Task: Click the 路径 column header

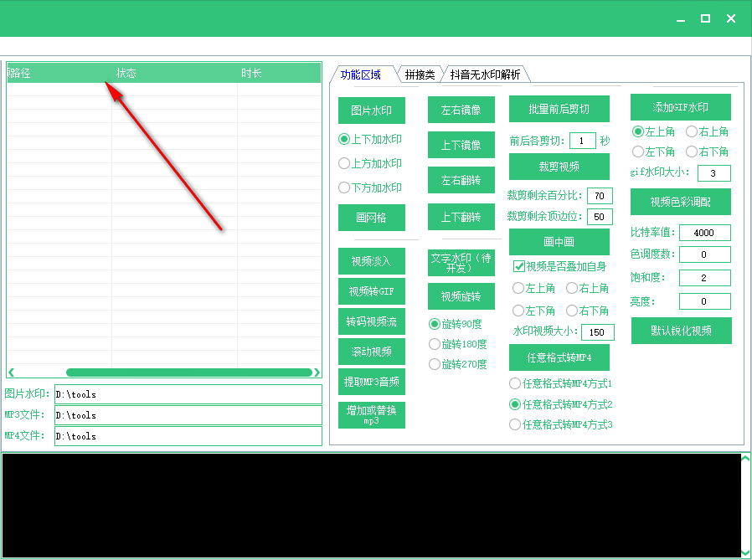Action: click(x=60, y=73)
